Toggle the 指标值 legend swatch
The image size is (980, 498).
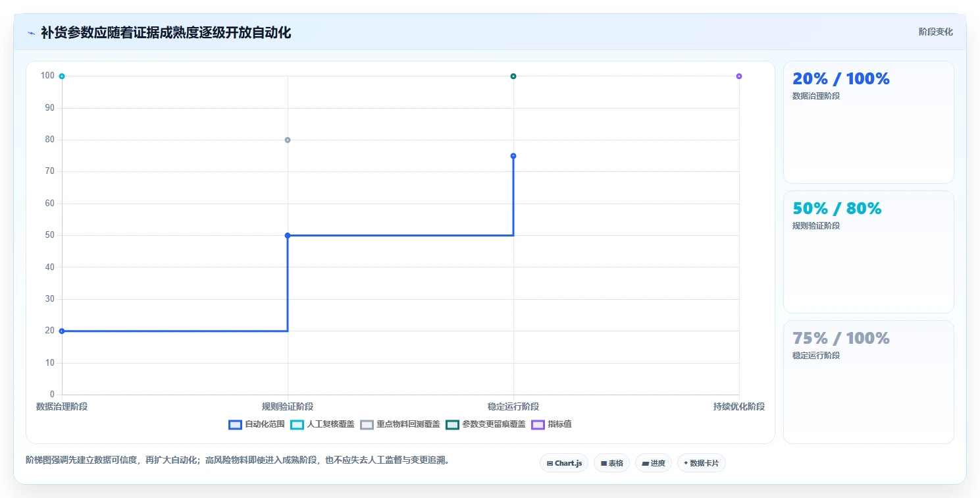[538, 424]
